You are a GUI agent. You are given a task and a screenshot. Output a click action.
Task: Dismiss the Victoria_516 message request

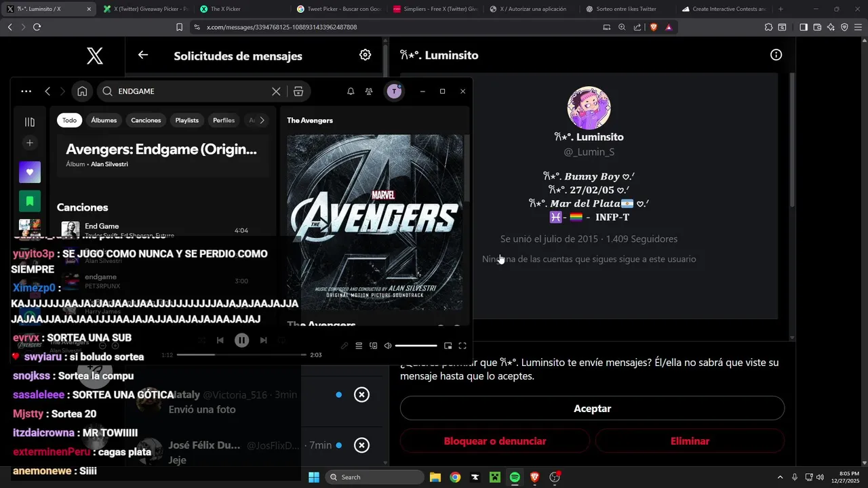coord(362,394)
